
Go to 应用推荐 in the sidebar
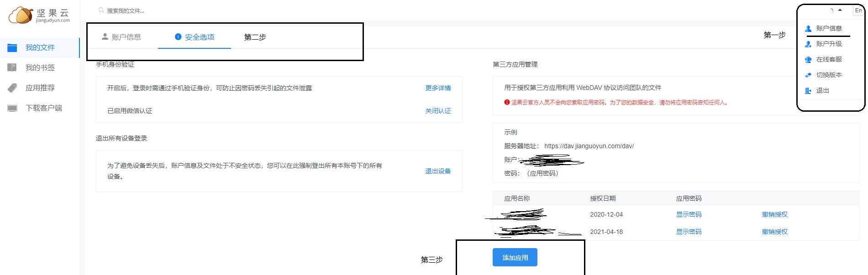40,88
